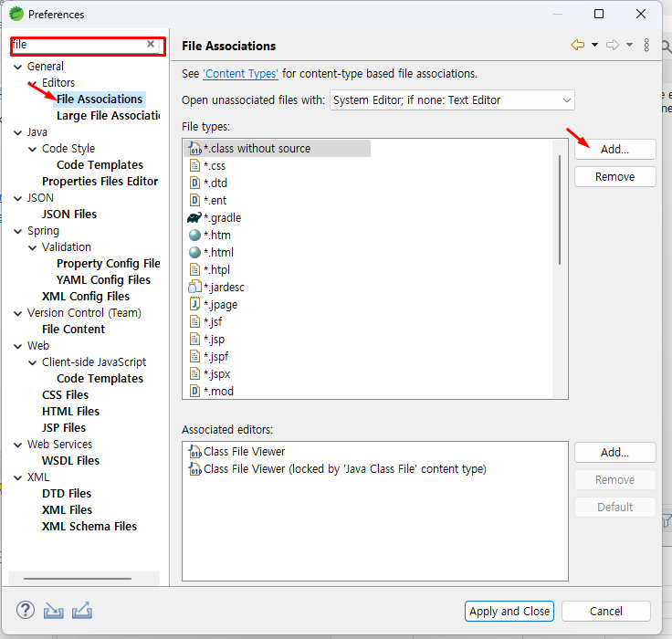Select the *.jardesc file type
Viewport: 672px width, 639px height.
[216, 288]
